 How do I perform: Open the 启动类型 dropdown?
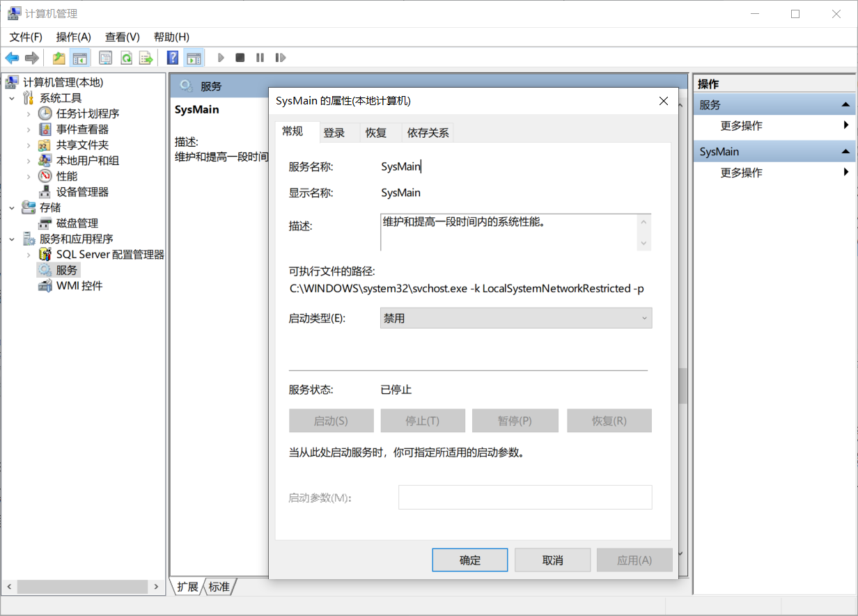[516, 319]
